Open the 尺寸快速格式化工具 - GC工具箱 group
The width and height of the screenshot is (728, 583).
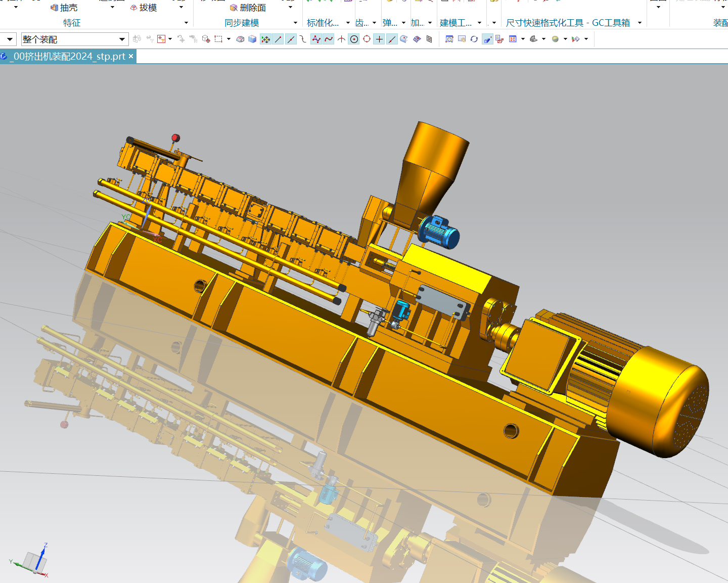click(x=568, y=23)
